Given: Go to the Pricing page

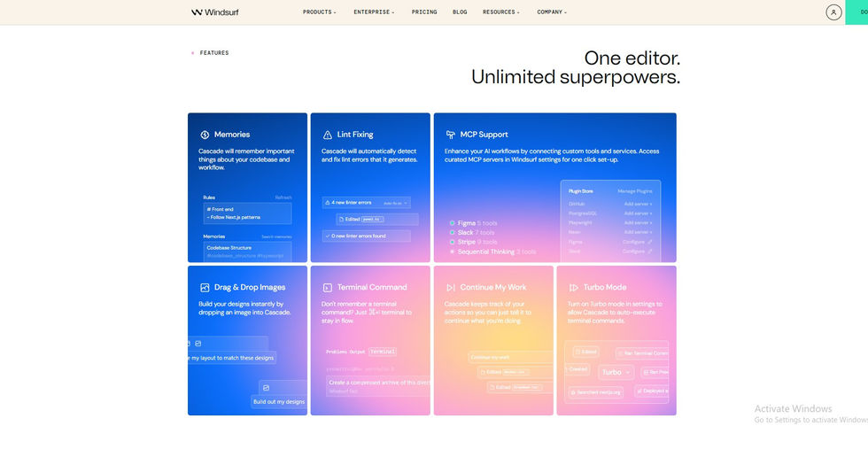Looking at the screenshot, I should point(424,12).
